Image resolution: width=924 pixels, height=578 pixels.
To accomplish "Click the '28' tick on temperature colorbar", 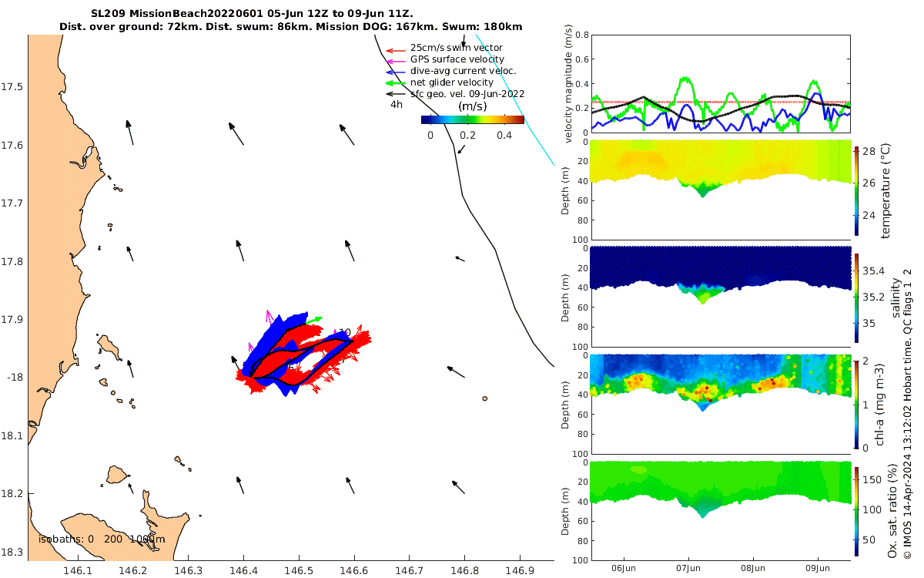I will coord(870,152).
